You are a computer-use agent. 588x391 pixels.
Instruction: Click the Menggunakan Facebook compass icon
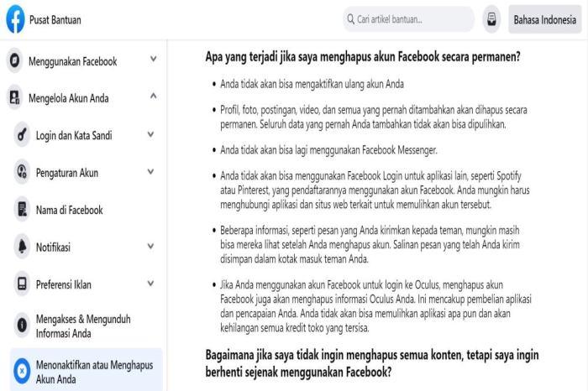pos(14,60)
